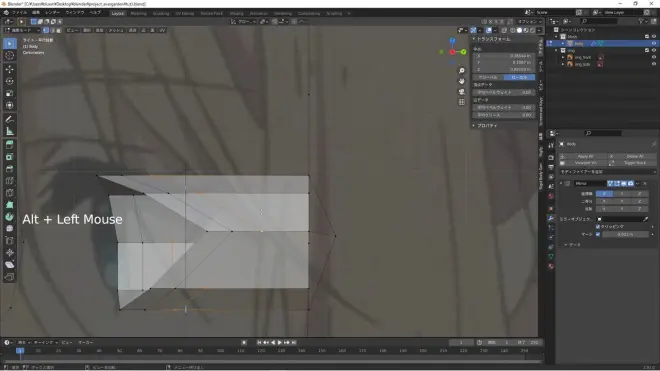Open the Options dropdown in viewport header
This screenshot has height=371, width=660.
point(530,21)
